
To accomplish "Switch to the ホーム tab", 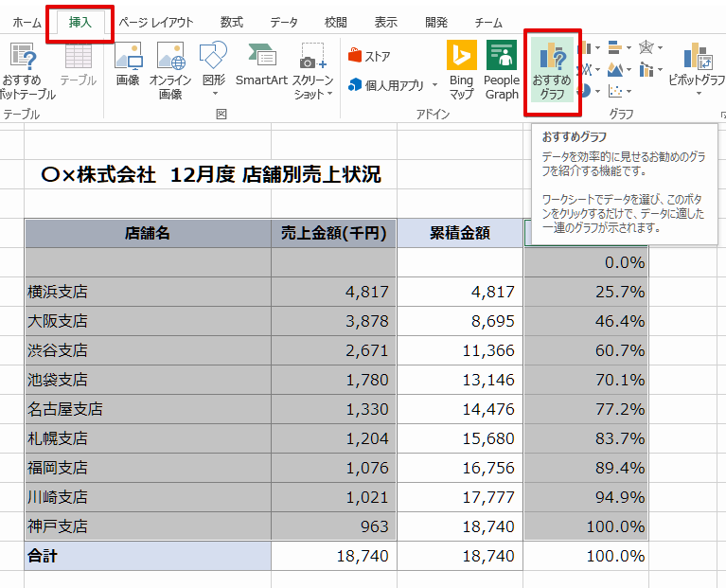I will 27,22.
